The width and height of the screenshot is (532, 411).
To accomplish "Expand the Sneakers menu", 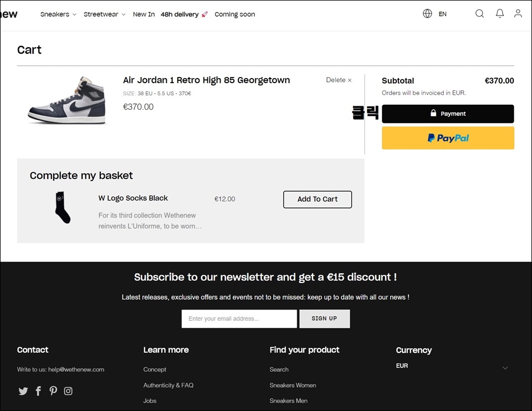I will pos(58,14).
